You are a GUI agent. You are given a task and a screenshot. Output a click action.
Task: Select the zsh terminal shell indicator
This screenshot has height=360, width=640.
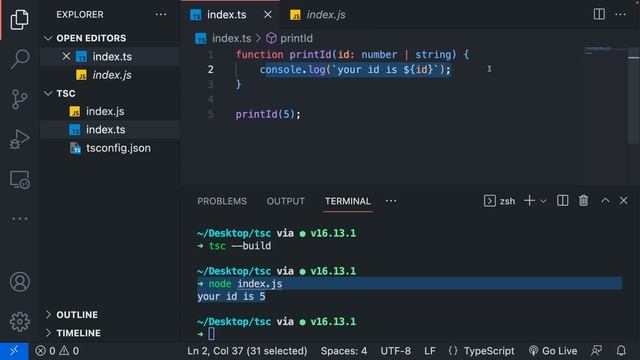pyautogui.click(x=499, y=201)
